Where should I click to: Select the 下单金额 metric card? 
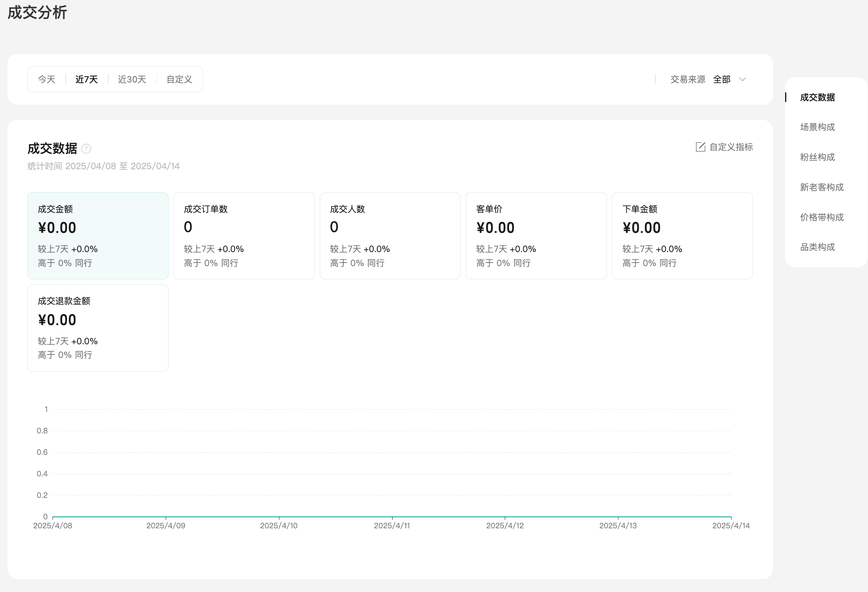pyautogui.click(x=682, y=236)
